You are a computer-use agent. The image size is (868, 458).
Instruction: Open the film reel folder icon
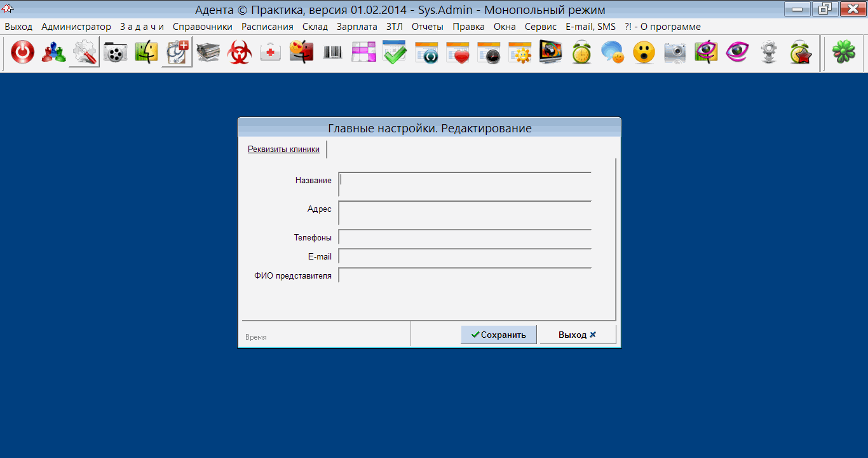pyautogui.click(x=115, y=53)
